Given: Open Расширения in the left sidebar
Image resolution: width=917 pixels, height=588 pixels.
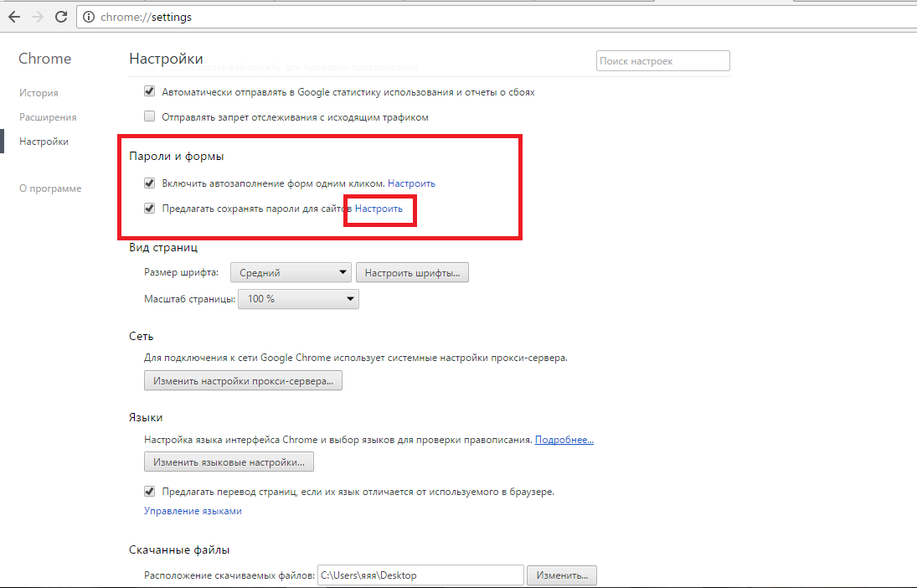Looking at the screenshot, I should click(48, 117).
